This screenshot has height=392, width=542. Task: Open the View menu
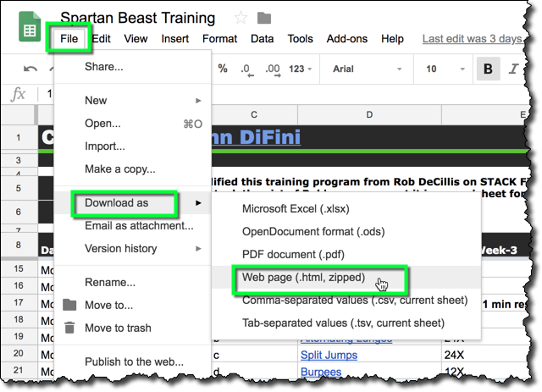(135, 39)
